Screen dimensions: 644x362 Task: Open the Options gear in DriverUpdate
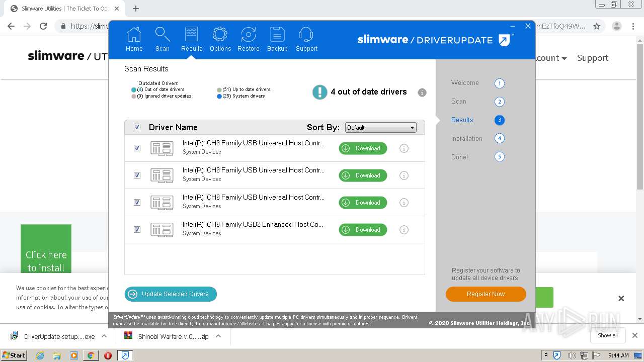(220, 39)
